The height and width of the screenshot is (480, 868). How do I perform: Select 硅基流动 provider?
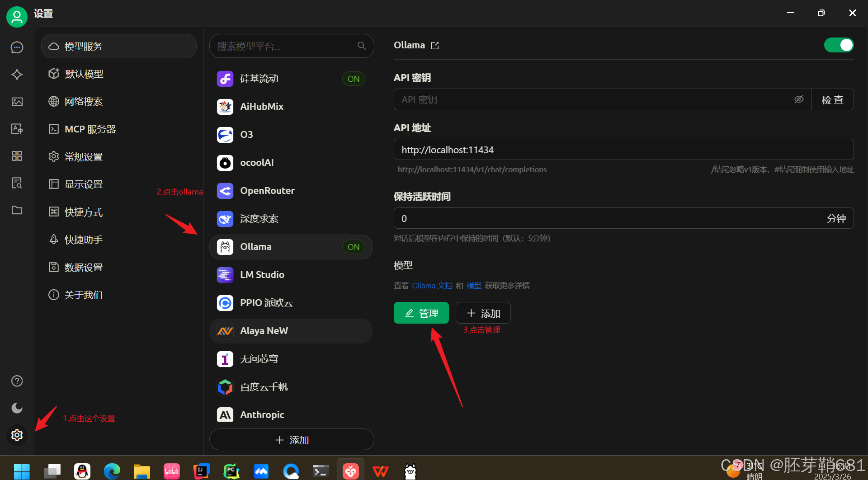291,79
